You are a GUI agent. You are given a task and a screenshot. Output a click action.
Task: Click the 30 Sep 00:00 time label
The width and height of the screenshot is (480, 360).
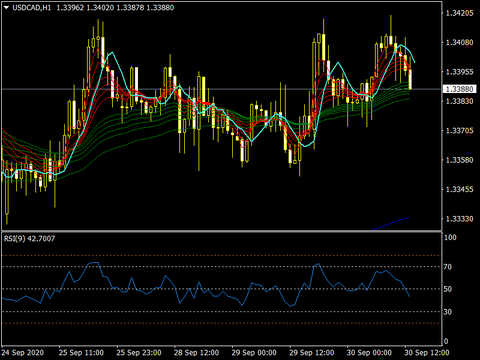click(x=369, y=352)
